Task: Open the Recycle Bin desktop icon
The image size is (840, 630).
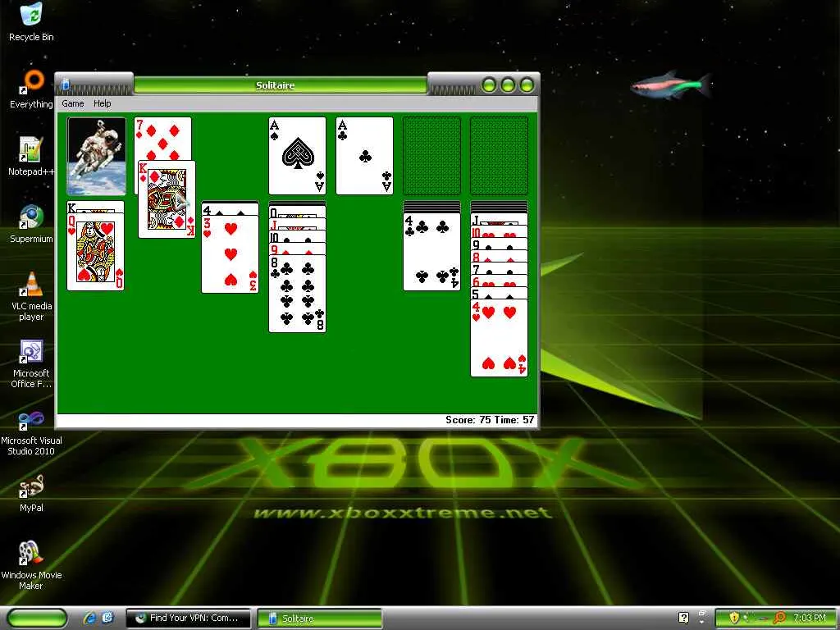Action: pos(31,22)
